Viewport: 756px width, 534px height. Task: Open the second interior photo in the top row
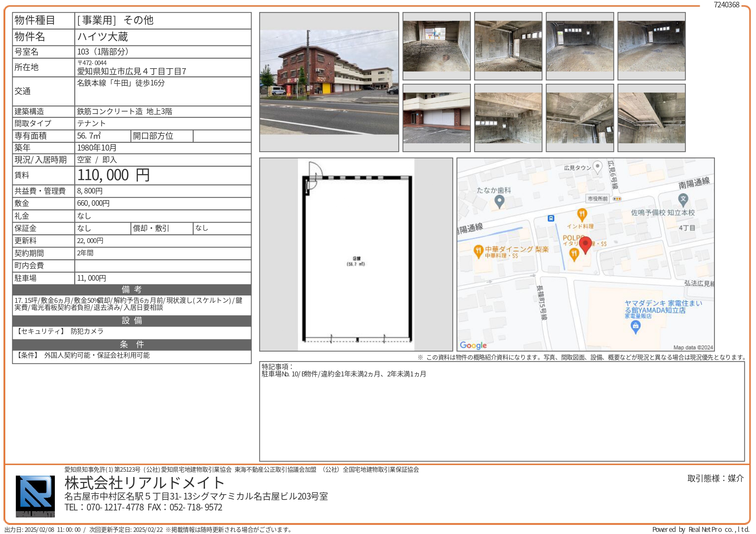coord(508,46)
